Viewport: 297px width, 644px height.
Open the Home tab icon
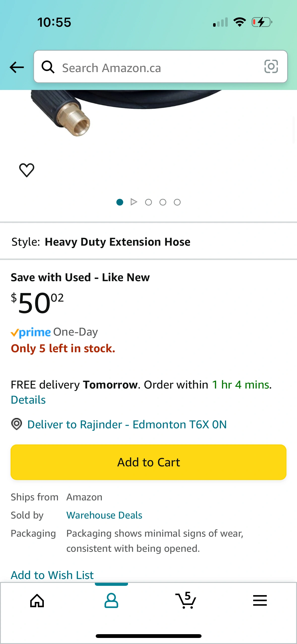[37, 601]
